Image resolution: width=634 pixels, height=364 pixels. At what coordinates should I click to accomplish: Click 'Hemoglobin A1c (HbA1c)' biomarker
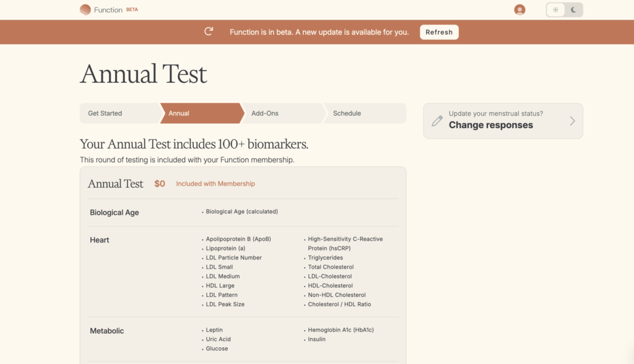[341, 330]
